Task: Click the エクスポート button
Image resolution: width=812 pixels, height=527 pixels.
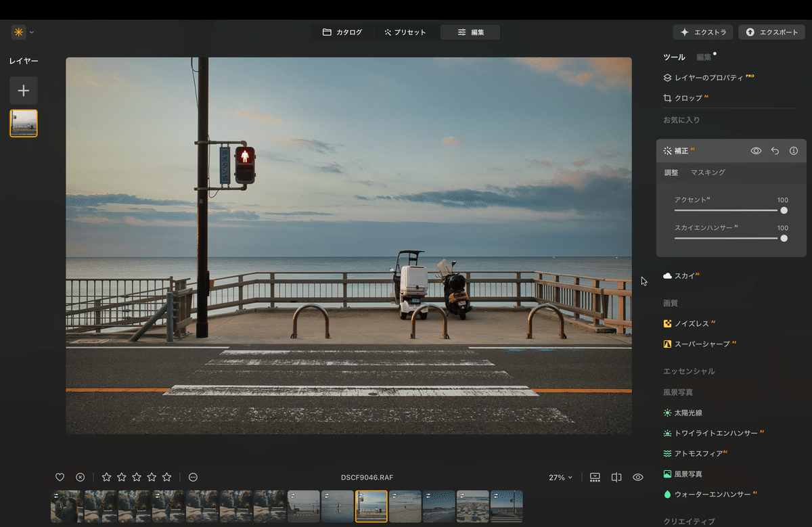Action: click(771, 32)
